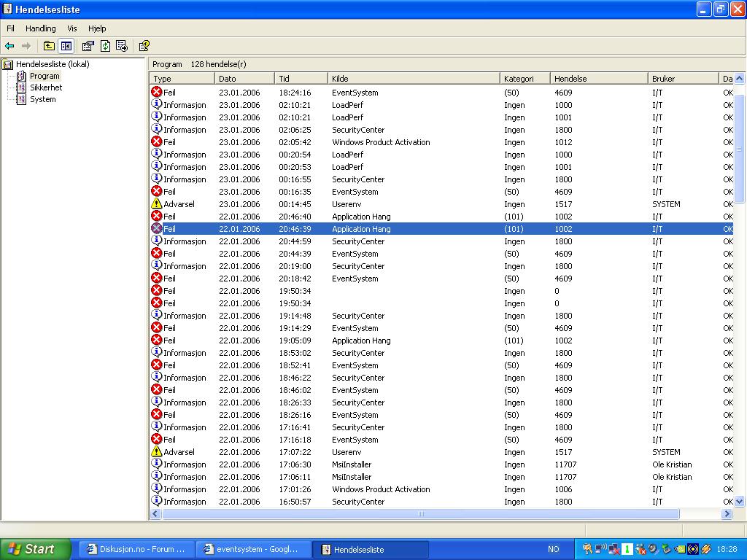Select the System log in tree
The height and width of the screenshot is (560, 747).
tap(43, 99)
